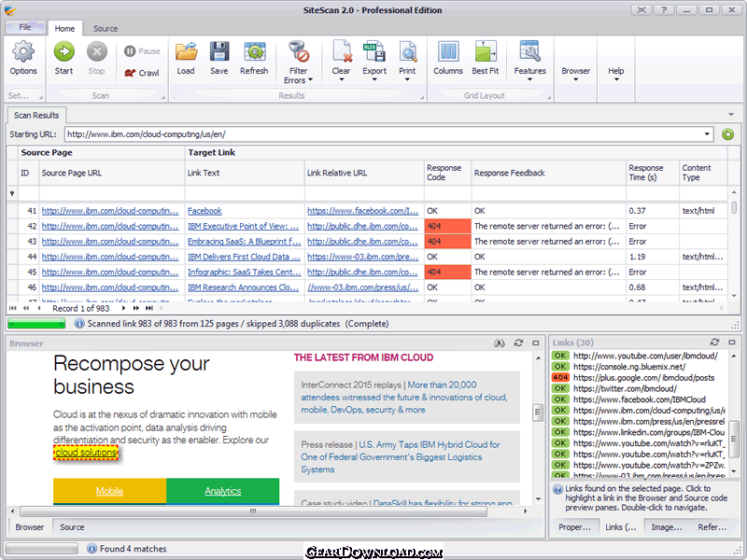
Task: Jump to the first record in navigator
Action: [13, 308]
